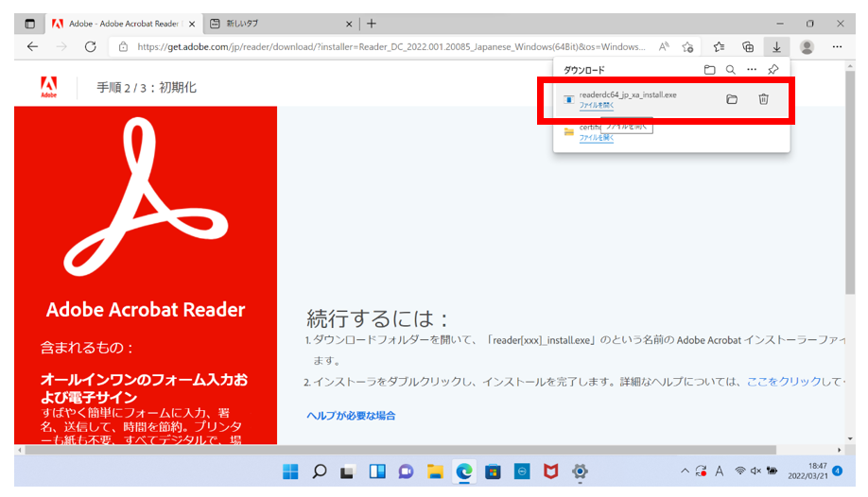Show readerdc64 installer in folder

[x=732, y=99]
